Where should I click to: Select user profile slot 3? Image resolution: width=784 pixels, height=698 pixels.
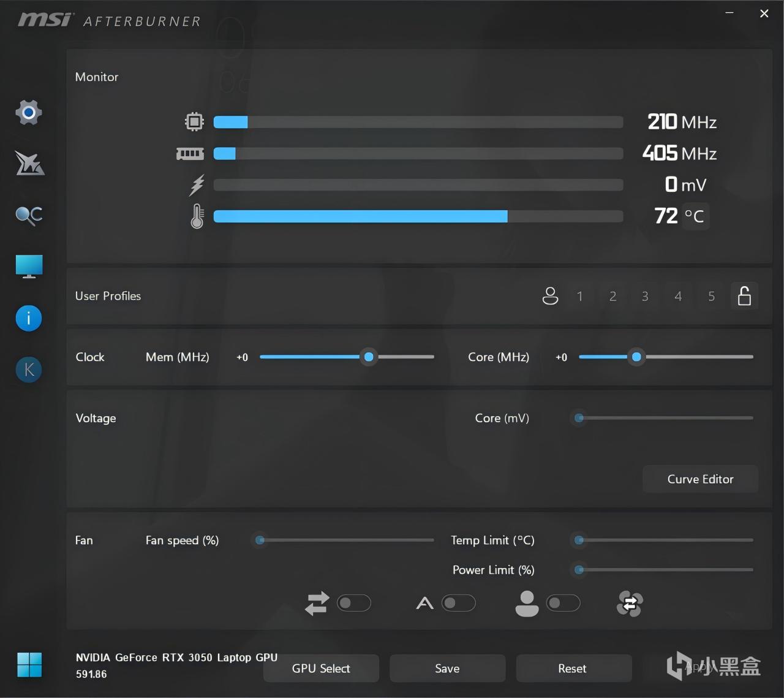645,297
